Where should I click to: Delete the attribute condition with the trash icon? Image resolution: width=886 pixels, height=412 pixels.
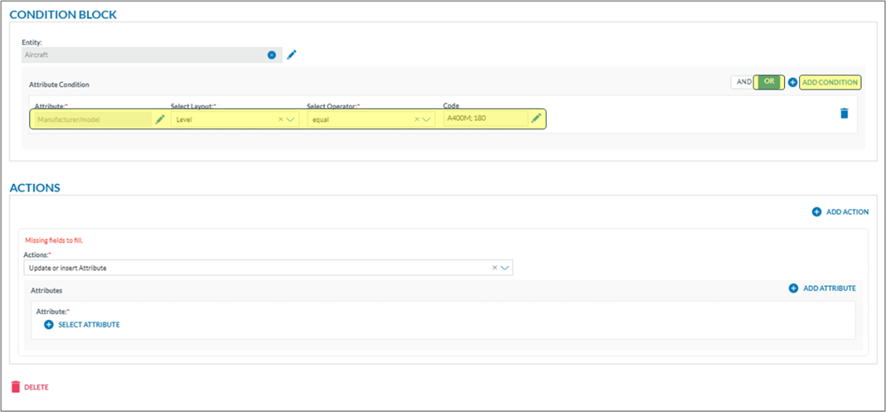tap(843, 113)
